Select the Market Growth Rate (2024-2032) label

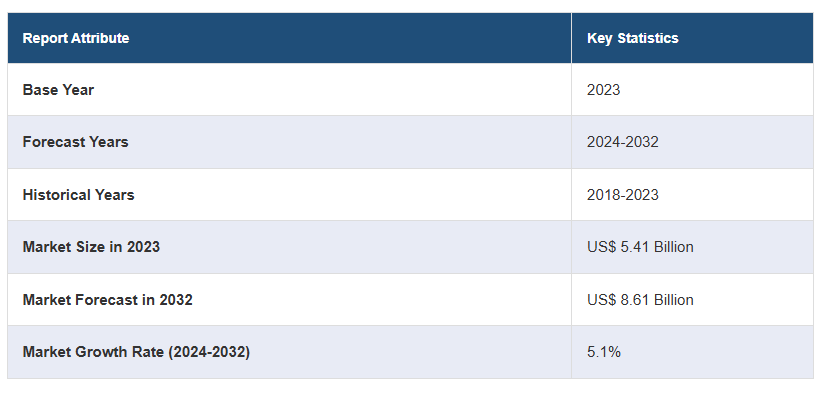click(136, 352)
